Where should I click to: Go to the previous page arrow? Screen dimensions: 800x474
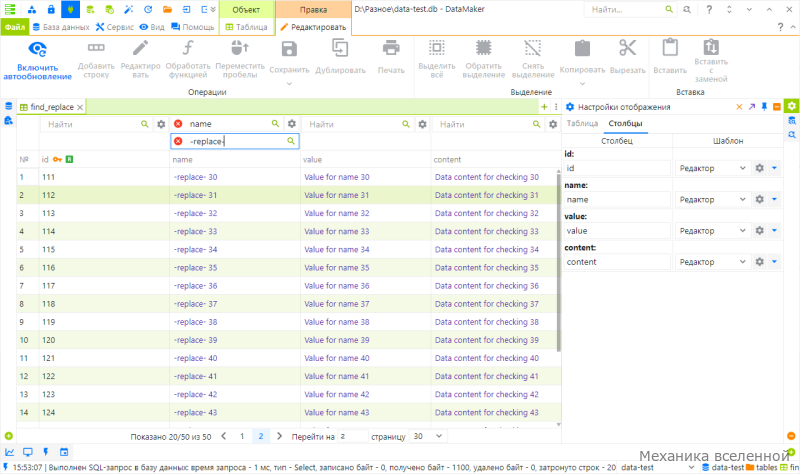223,436
